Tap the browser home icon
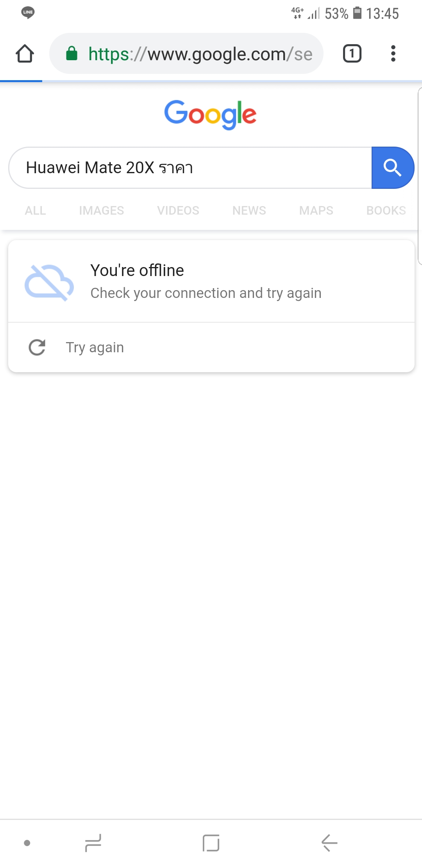Screen dimensions: 422x868 pos(25,54)
